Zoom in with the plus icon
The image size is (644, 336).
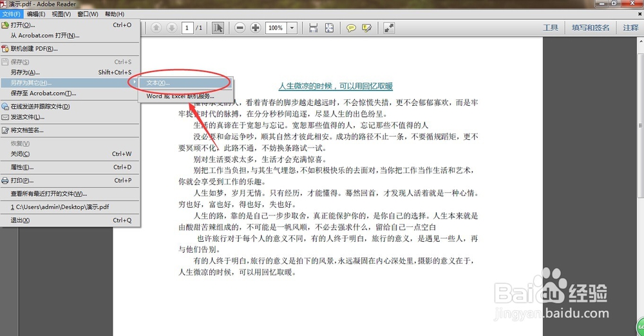coord(256,28)
